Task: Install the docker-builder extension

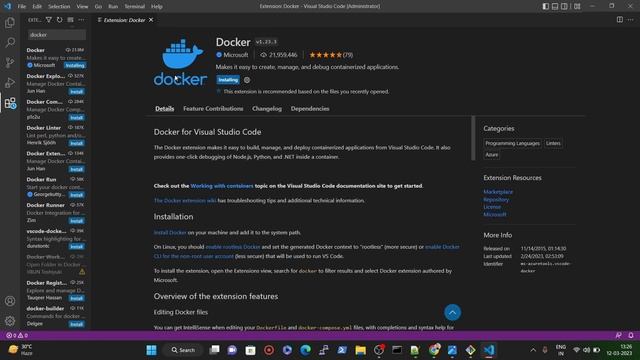Action: [77, 324]
